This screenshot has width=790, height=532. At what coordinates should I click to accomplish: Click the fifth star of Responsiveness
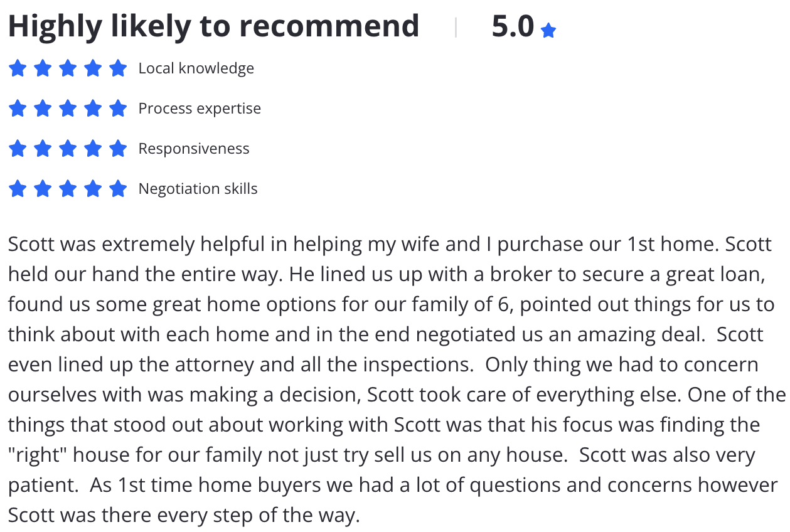[x=118, y=148]
